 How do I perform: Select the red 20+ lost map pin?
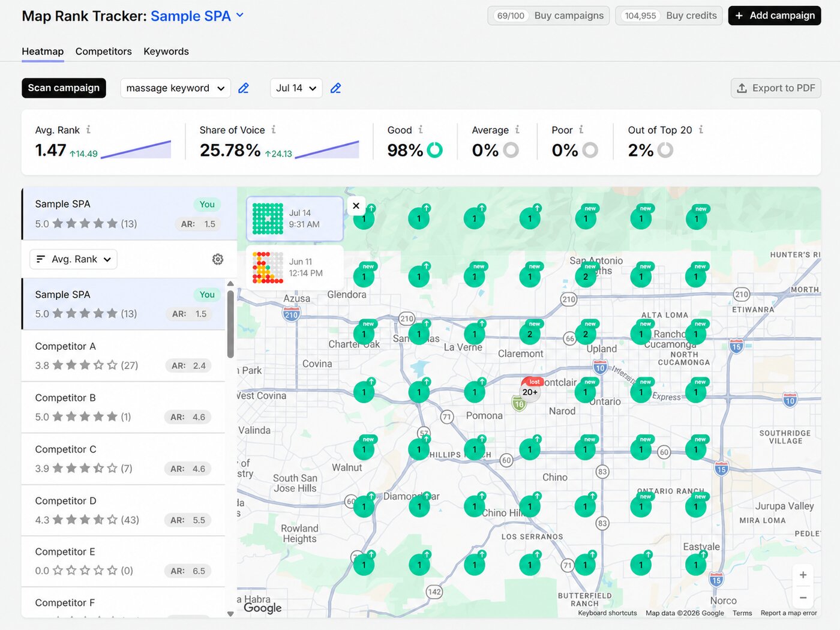click(x=530, y=390)
